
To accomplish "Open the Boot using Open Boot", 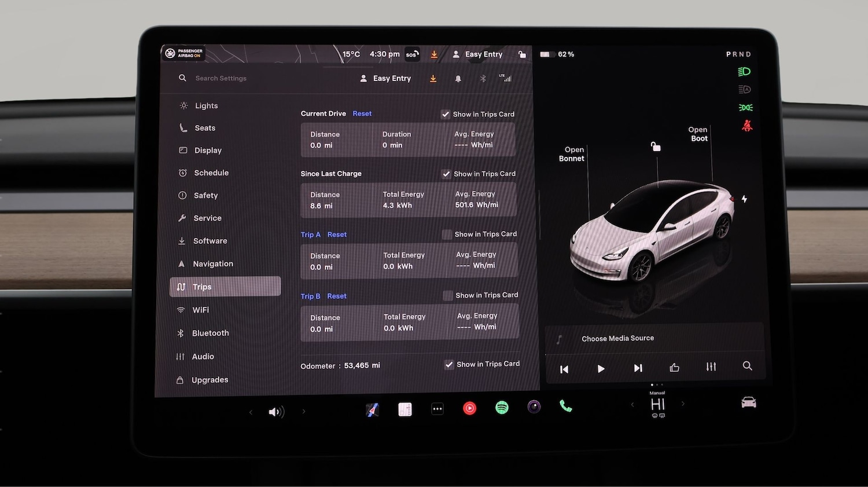I will pyautogui.click(x=698, y=134).
